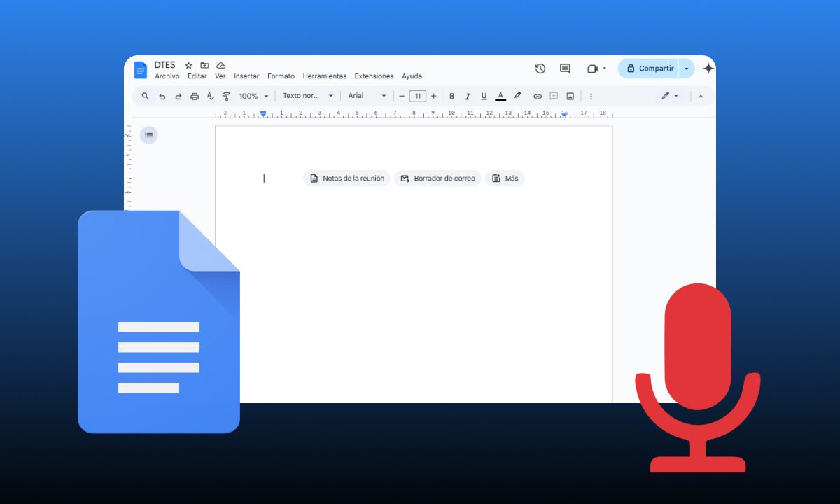Open the text color picker

500,96
